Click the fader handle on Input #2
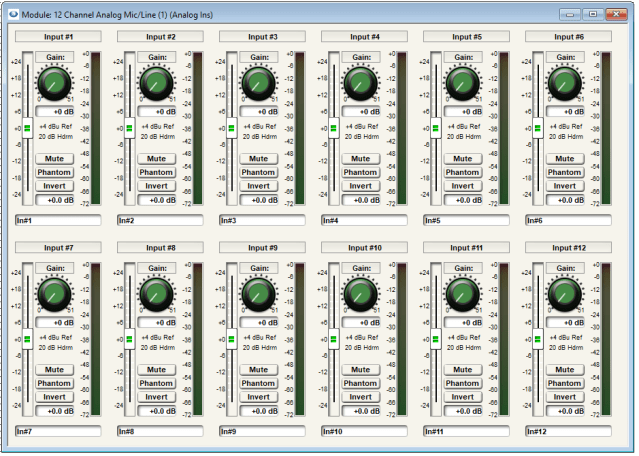This screenshot has width=639, height=456. [x=129, y=128]
